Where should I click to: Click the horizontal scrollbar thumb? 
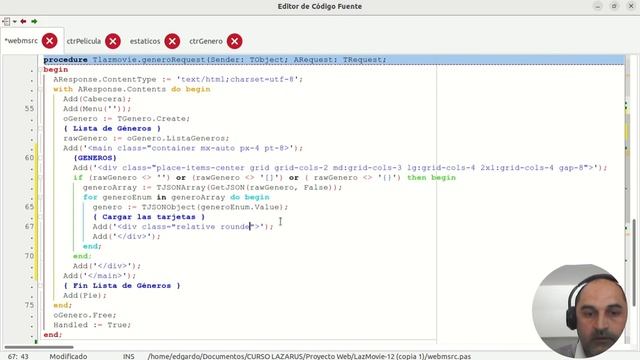coord(39,347)
